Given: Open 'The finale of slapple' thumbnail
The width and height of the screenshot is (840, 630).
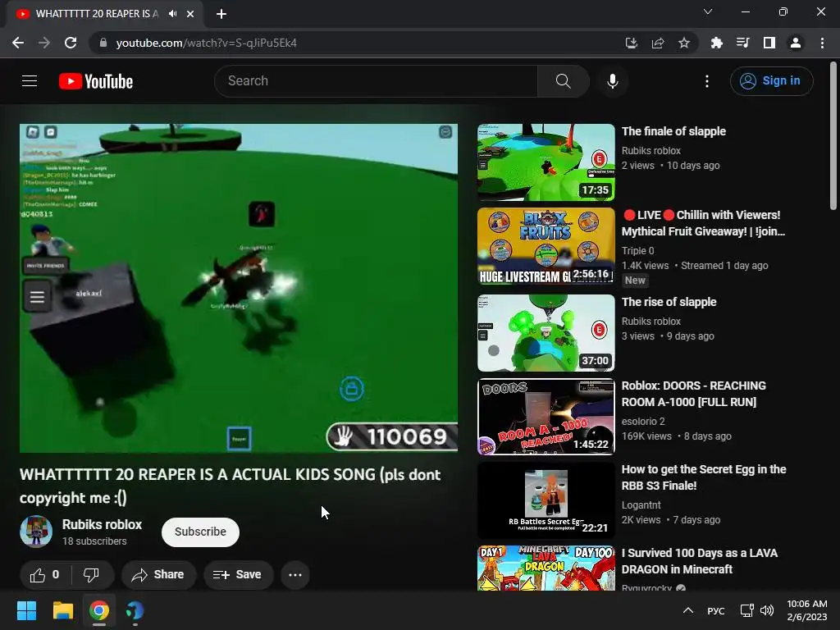Looking at the screenshot, I should pyautogui.click(x=546, y=162).
